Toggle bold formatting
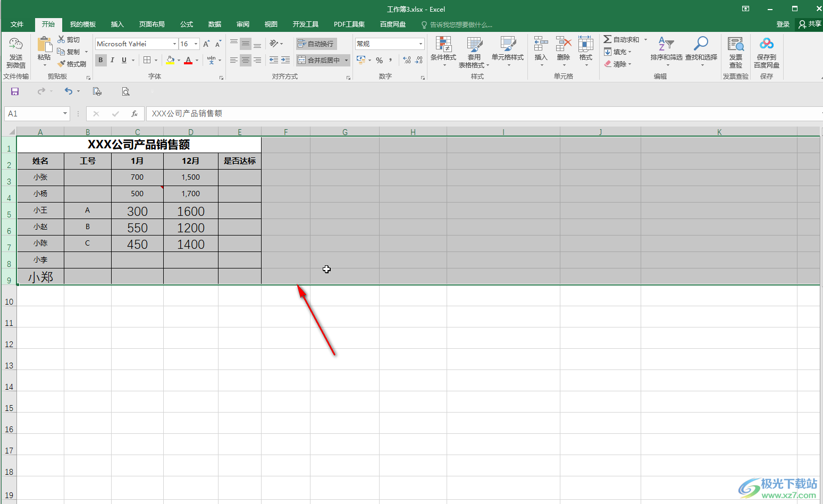Screen dimensions: 823x504 100,60
